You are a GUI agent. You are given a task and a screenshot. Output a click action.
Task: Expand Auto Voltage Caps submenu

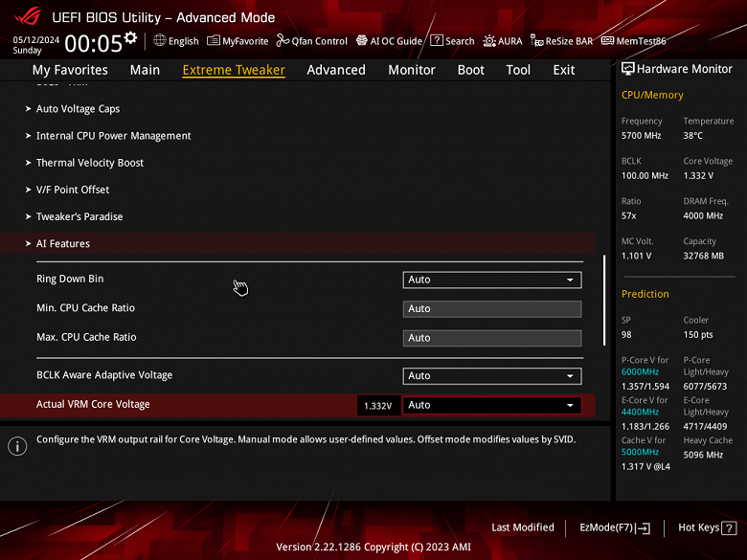point(79,108)
